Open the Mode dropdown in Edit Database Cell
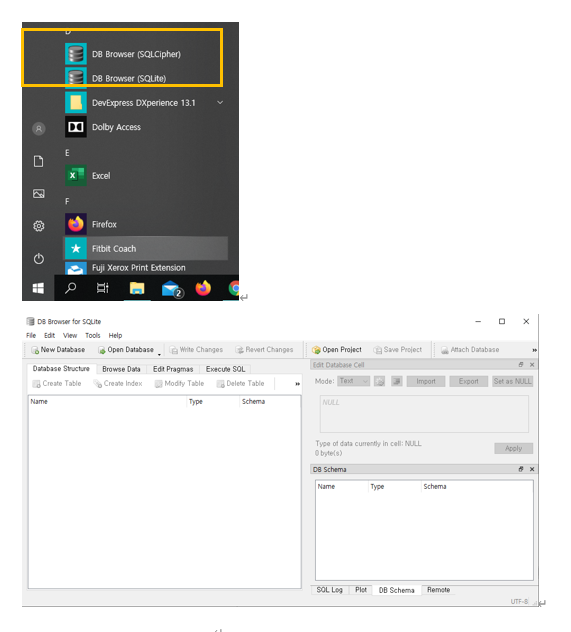This screenshot has width=571, height=632. click(x=353, y=381)
